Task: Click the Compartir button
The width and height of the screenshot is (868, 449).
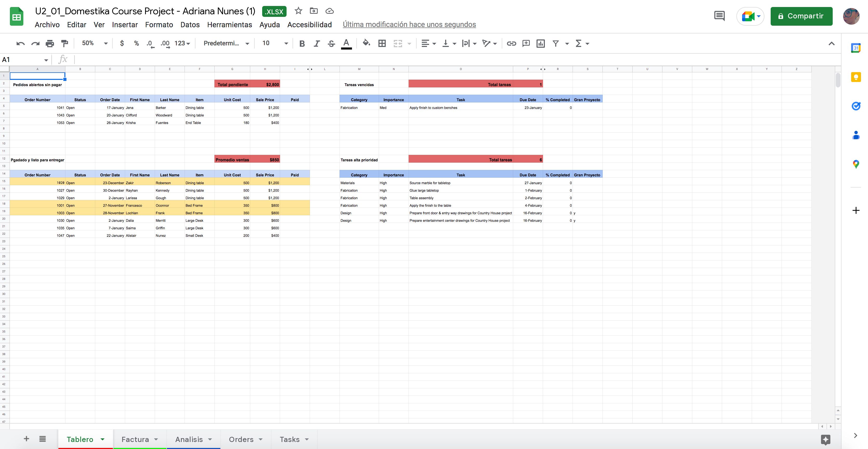Action: pyautogui.click(x=801, y=16)
